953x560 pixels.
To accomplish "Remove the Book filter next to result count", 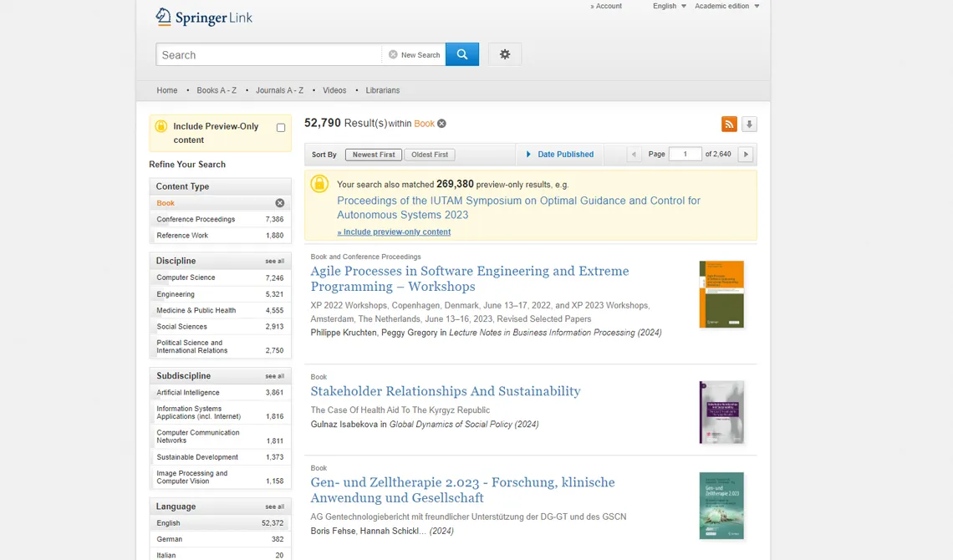I will (x=442, y=124).
